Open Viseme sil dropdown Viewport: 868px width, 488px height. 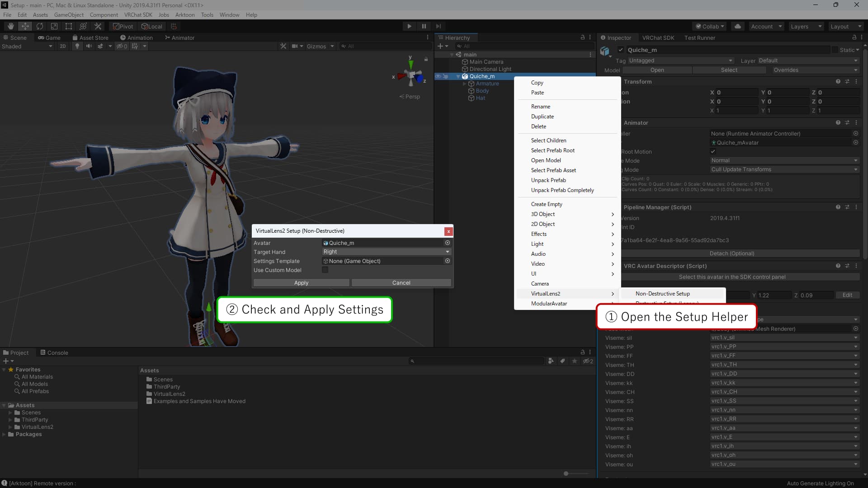click(784, 338)
